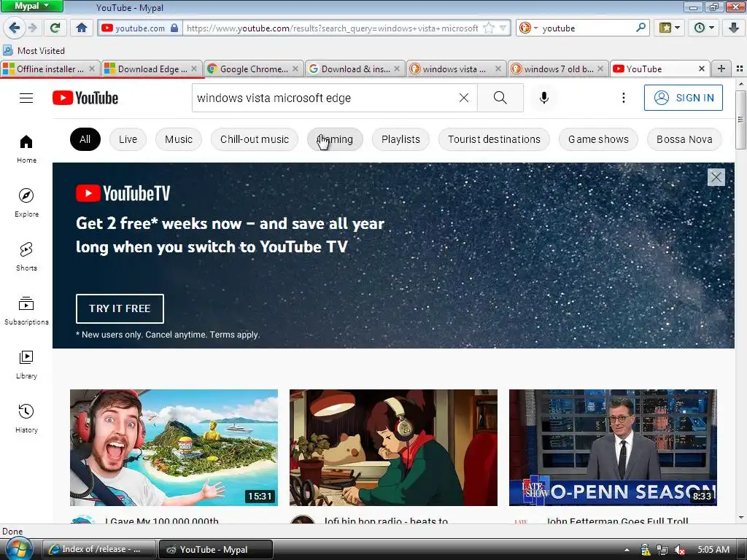747x560 pixels.
Task: Select the Bossa Nova chip
Action: (x=684, y=139)
